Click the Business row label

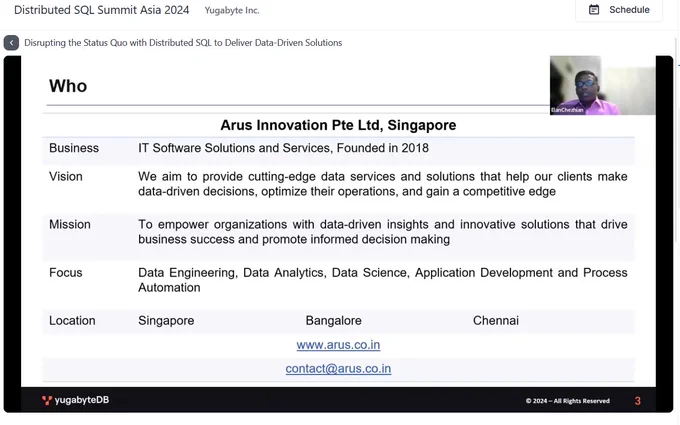tap(74, 148)
